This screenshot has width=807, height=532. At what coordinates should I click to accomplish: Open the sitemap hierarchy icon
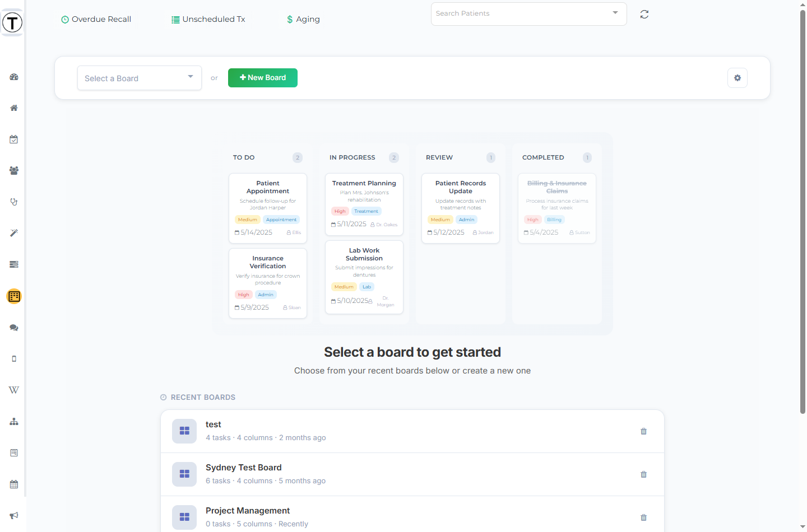tap(14, 421)
